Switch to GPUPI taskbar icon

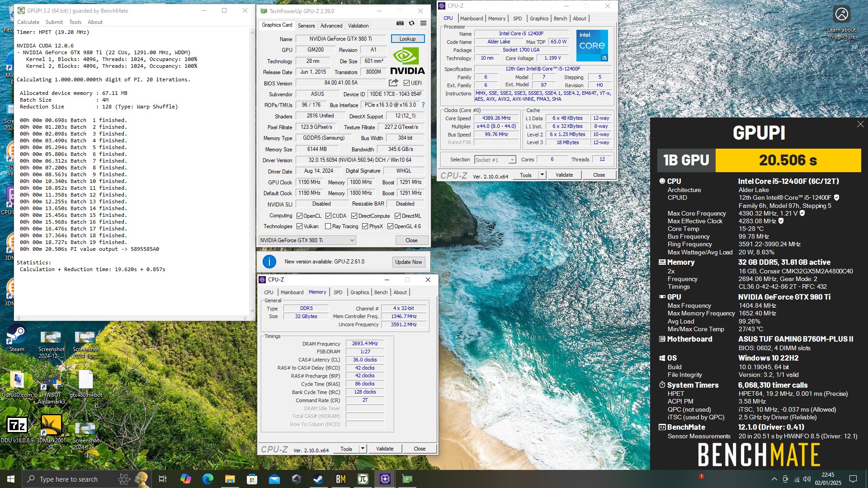[x=363, y=479]
